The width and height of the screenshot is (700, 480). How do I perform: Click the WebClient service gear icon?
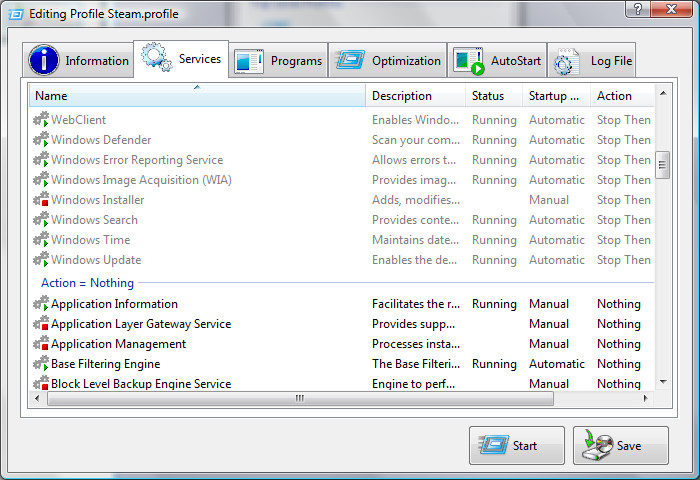pos(41,119)
